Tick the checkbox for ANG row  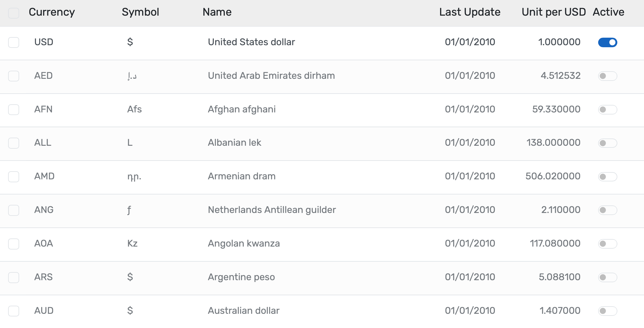(x=14, y=210)
